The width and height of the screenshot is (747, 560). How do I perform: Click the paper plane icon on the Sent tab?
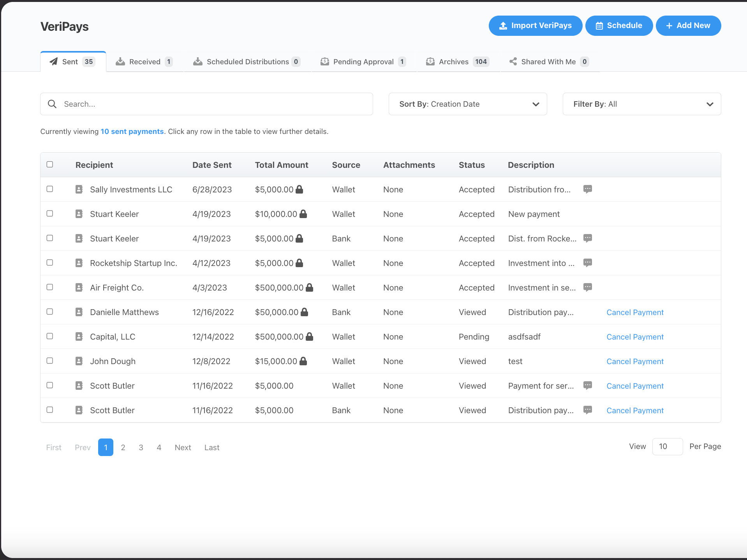coord(54,61)
